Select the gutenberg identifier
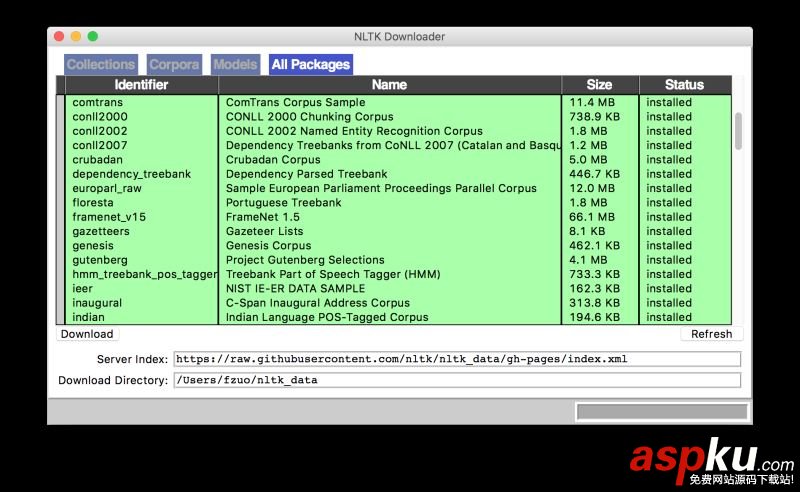800x492 pixels. [100, 260]
